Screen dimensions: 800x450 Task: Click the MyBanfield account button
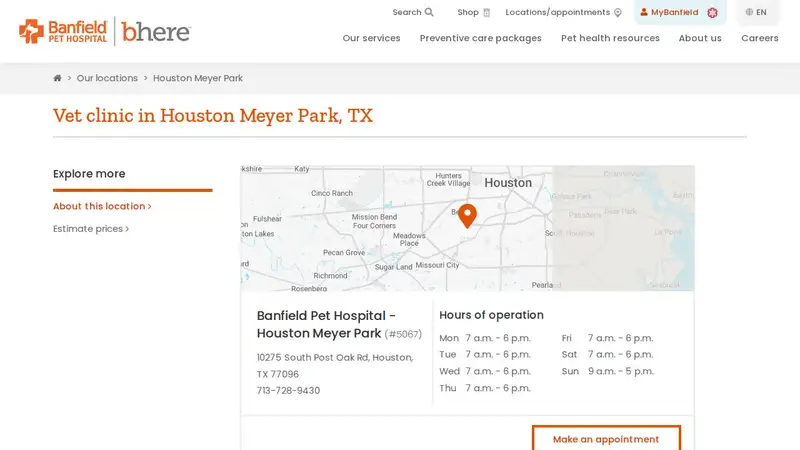click(669, 12)
